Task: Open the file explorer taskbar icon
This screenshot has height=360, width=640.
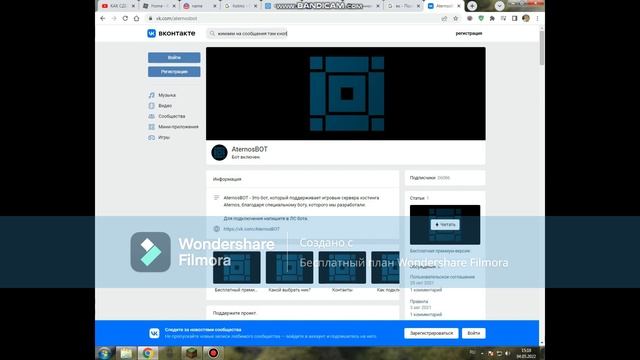Action: point(126,353)
